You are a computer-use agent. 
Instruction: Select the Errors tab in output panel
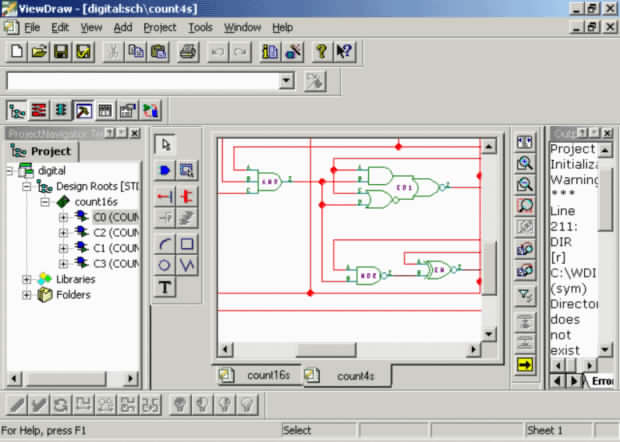[602, 381]
